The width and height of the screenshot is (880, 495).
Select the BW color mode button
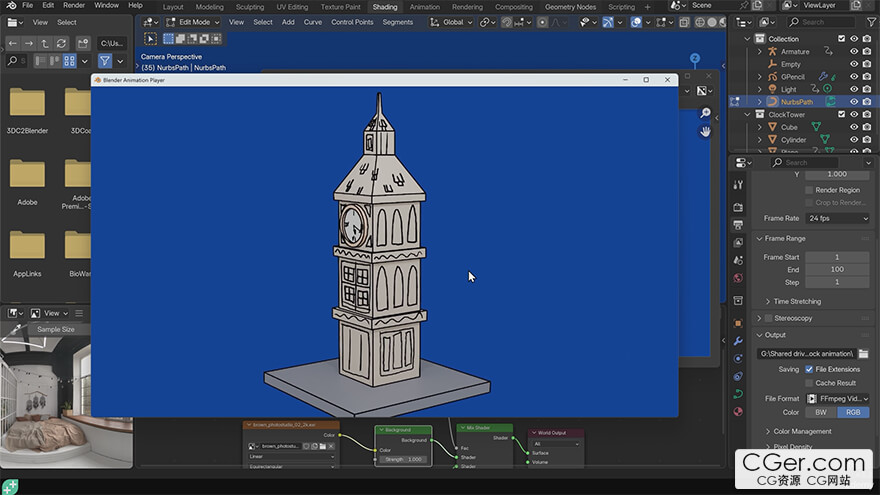click(821, 412)
